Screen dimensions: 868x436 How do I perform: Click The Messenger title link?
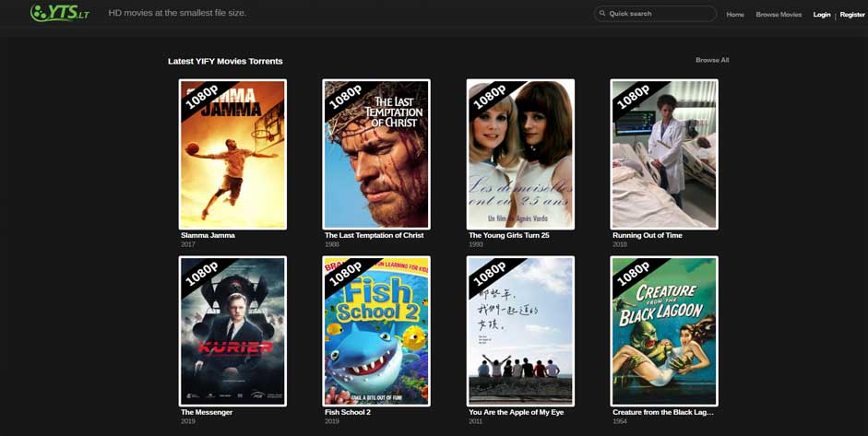pos(207,412)
